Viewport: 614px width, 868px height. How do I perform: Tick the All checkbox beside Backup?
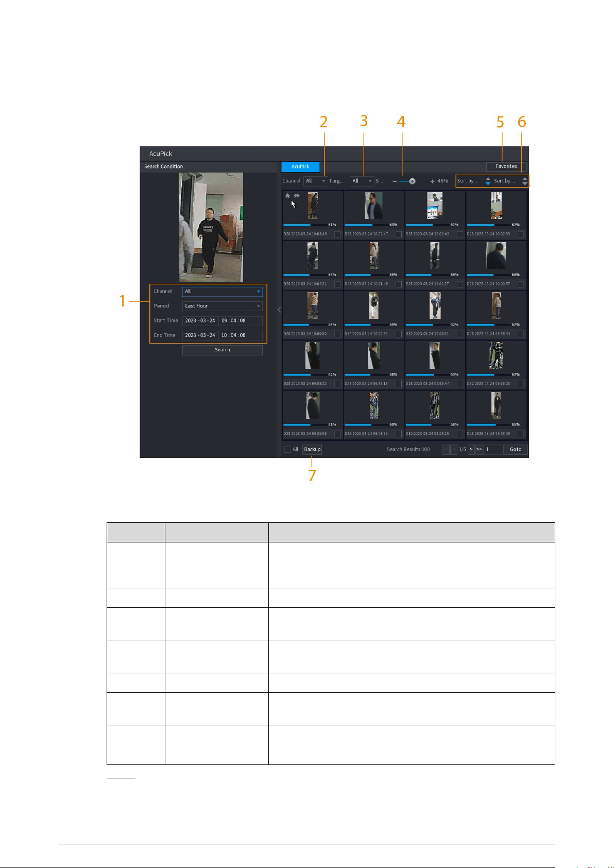click(x=287, y=450)
